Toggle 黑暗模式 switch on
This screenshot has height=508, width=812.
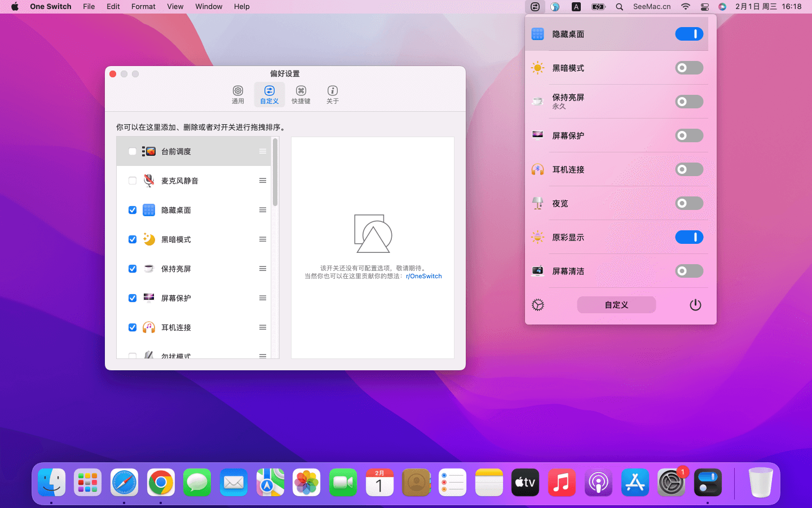pos(689,68)
